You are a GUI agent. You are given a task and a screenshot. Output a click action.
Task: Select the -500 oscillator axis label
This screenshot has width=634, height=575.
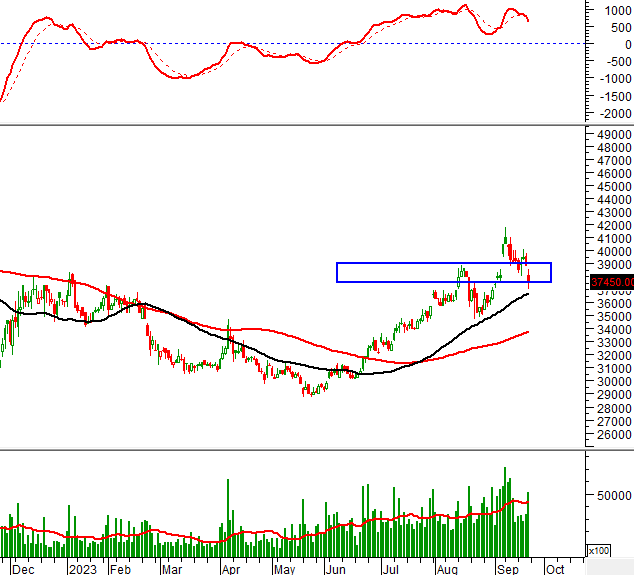(x=618, y=61)
